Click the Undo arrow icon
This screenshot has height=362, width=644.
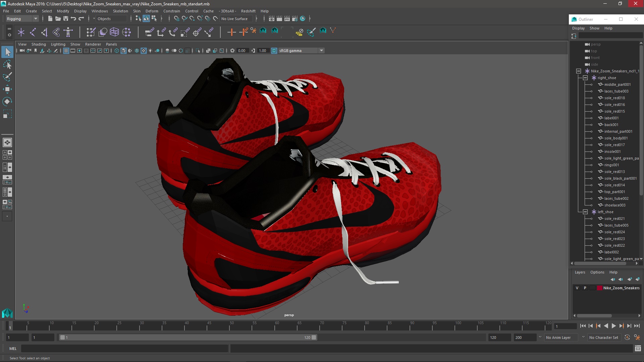pyautogui.click(x=73, y=19)
